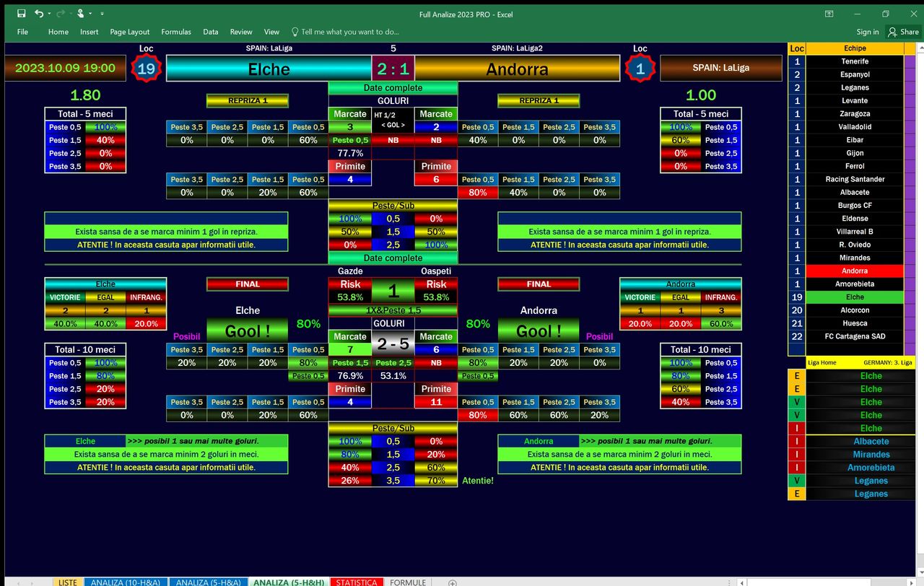Click the horizontal scrollbar left arrow
The height and width of the screenshot is (586, 924).
click(x=741, y=582)
